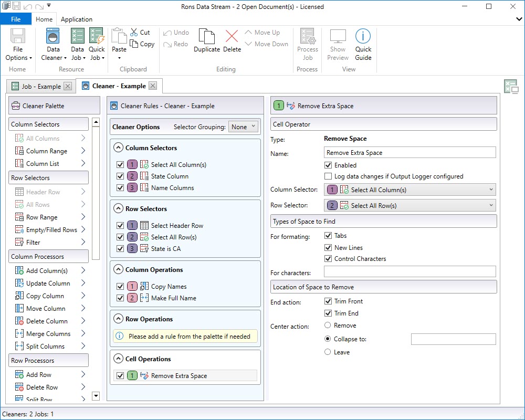
Task: Open the Quick Guide info icon
Action: pyautogui.click(x=363, y=37)
